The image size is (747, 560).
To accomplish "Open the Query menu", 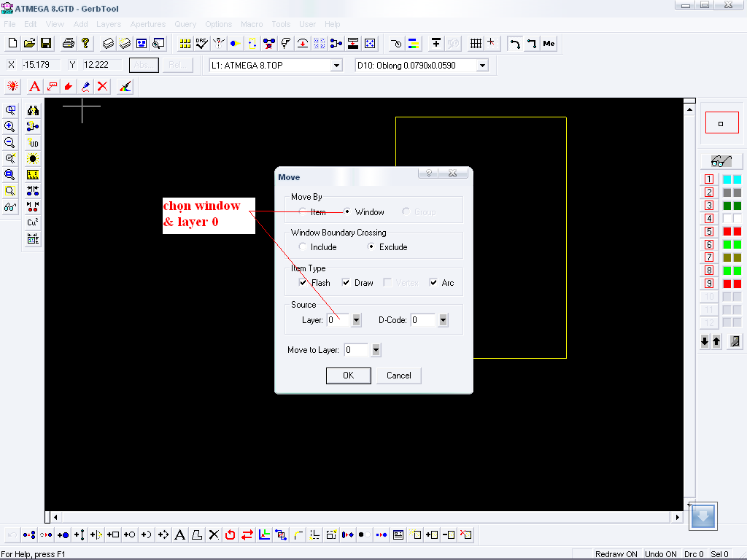I will point(185,24).
